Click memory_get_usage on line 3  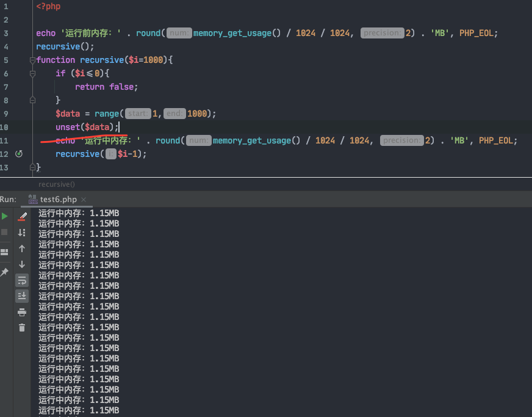click(232, 34)
